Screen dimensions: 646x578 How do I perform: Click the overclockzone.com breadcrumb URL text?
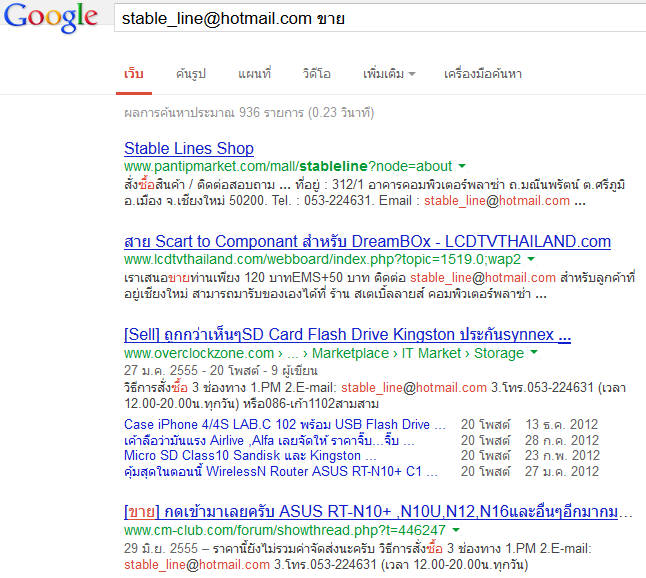[324, 353]
